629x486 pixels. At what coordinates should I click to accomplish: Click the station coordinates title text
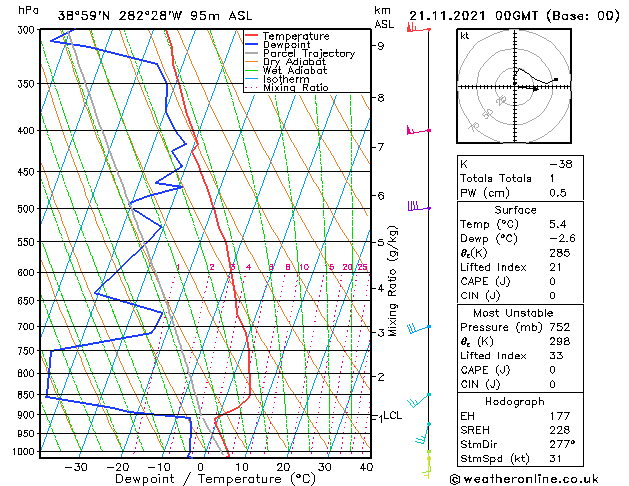click(155, 16)
